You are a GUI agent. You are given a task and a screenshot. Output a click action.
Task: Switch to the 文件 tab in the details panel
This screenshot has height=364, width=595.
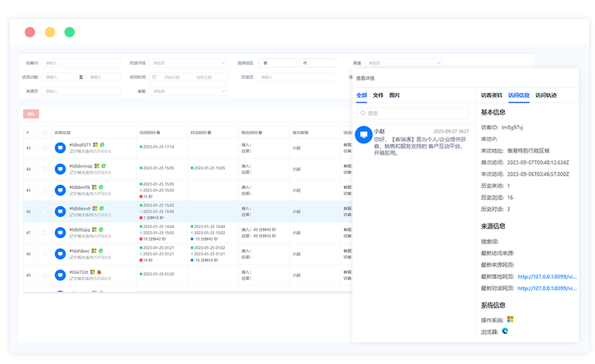pyautogui.click(x=378, y=95)
